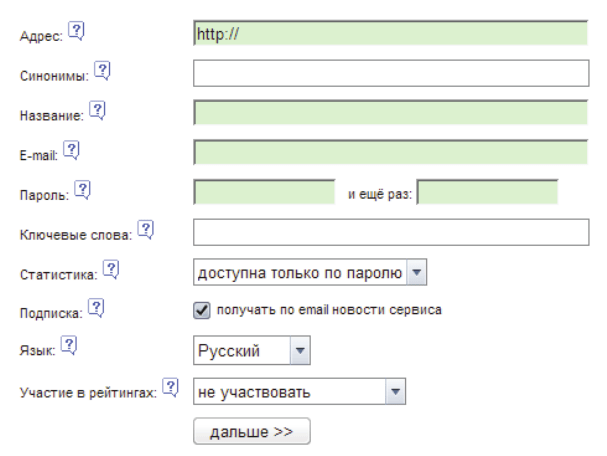This screenshot has height=456, width=607.
Task: Click help icon next to Статистика
Action: click(x=112, y=270)
